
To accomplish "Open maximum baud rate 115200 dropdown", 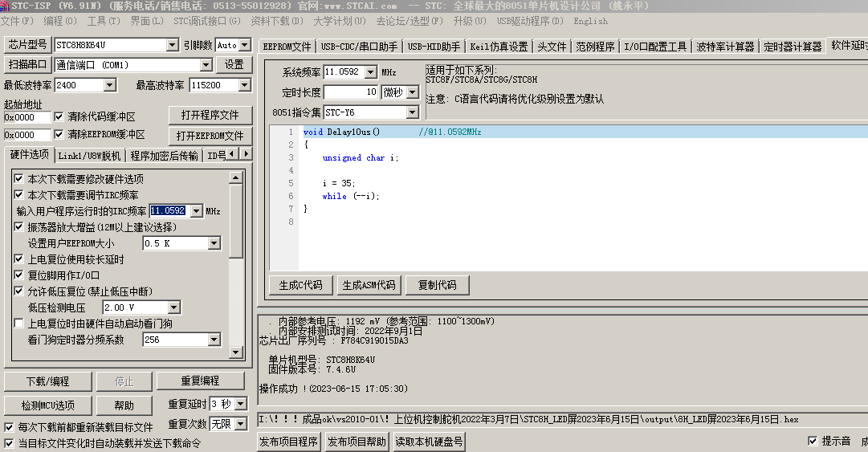I will 245,85.
